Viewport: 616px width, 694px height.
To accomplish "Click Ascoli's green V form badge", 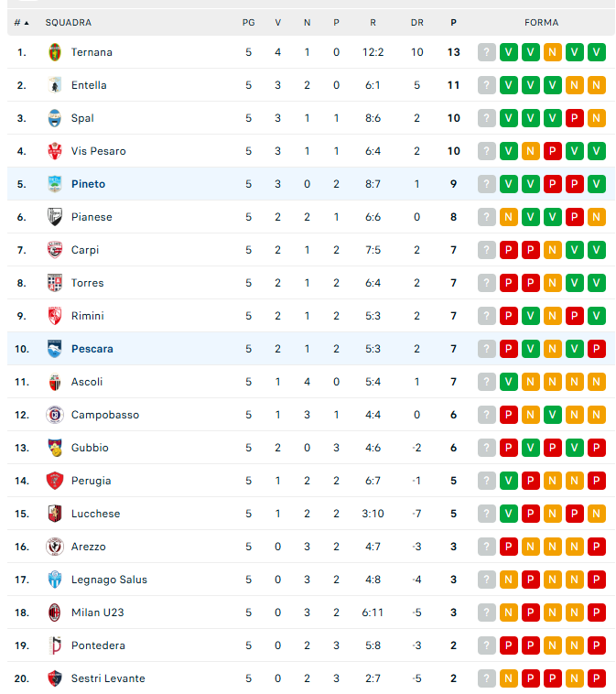I will (x=509, y=382).
